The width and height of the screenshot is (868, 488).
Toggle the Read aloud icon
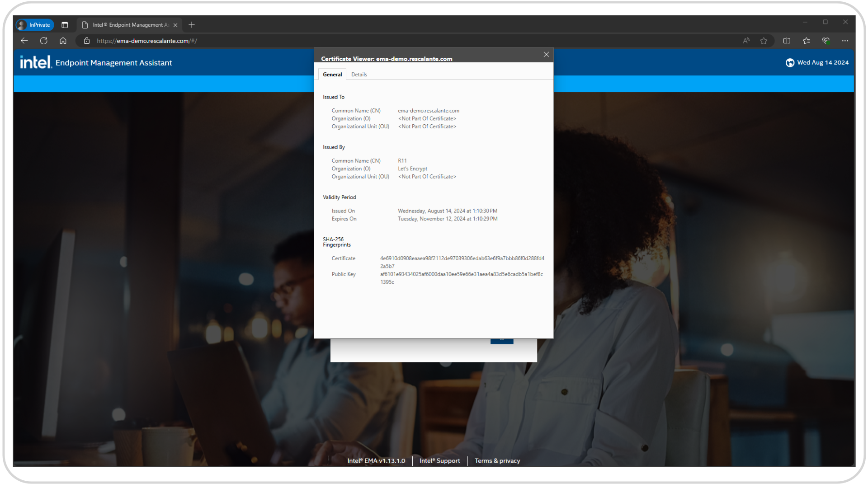[746, 41]
